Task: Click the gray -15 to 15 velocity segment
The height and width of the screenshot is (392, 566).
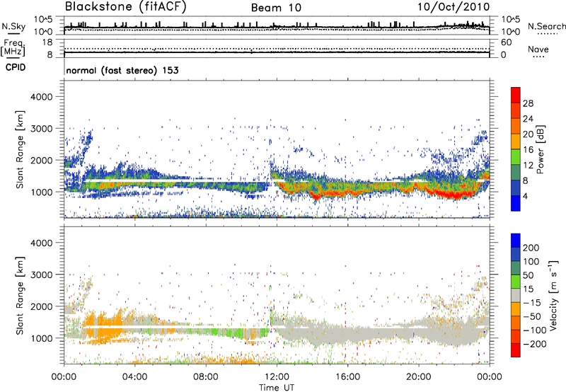Action: point(516,295)
